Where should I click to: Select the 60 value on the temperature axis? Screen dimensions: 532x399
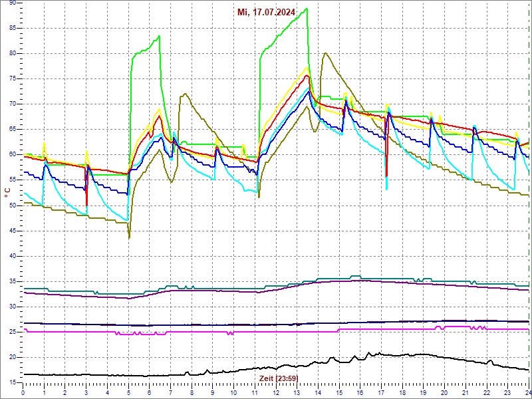click(x=12, y=155)
